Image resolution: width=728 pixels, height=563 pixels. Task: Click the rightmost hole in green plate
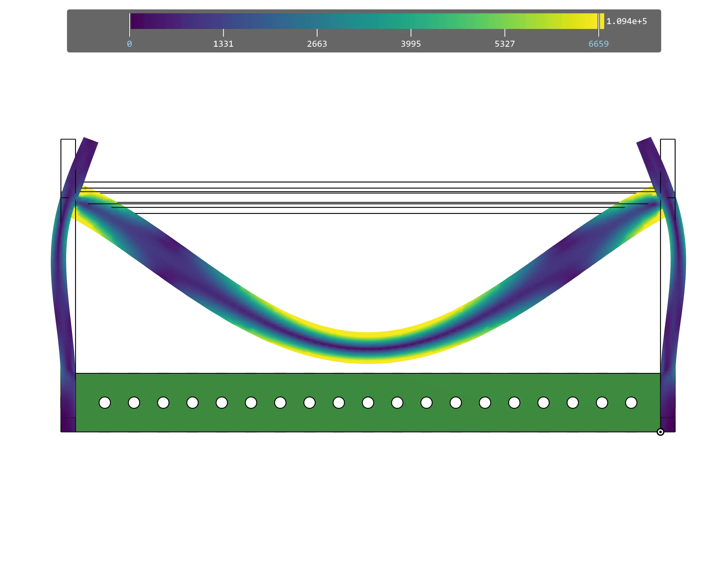tap(631, 403)
